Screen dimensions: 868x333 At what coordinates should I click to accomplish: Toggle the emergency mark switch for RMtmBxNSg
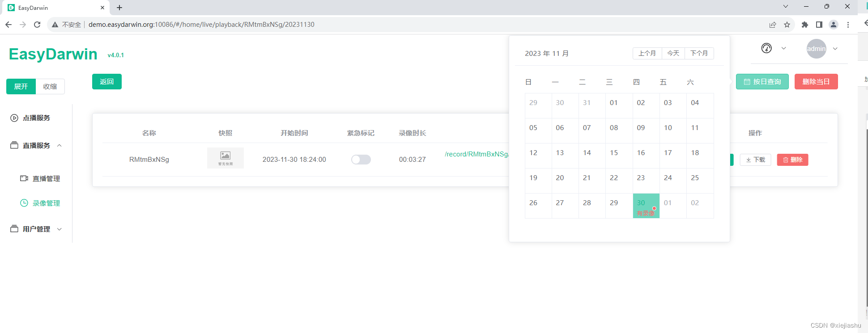[x=361, y=160]
